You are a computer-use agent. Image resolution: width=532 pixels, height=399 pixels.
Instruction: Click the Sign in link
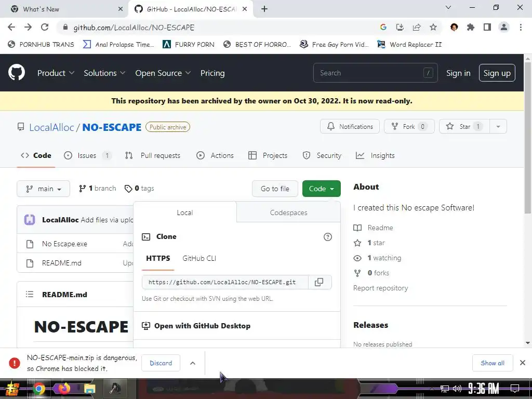coord(458,73)
